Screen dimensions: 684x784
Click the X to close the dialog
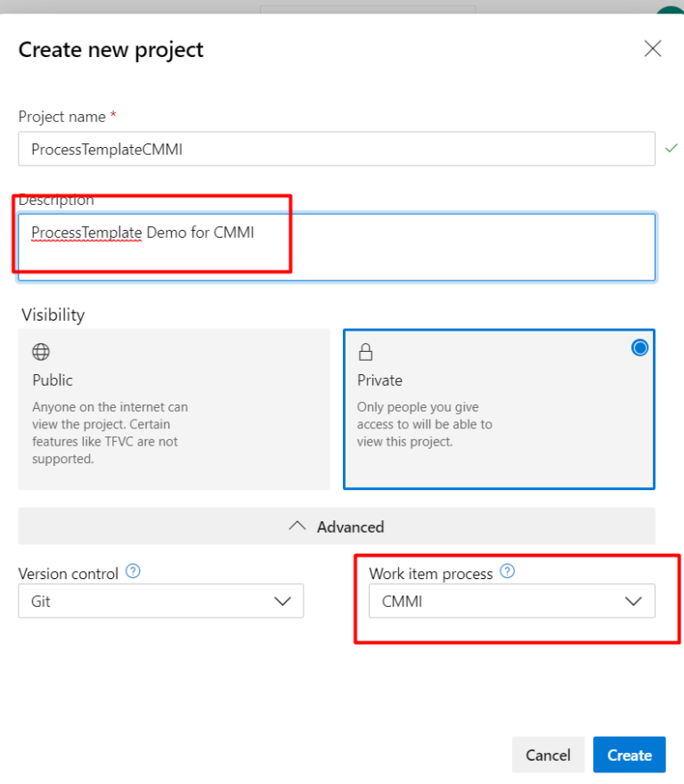pyautogui.click(x=653, y=49)
